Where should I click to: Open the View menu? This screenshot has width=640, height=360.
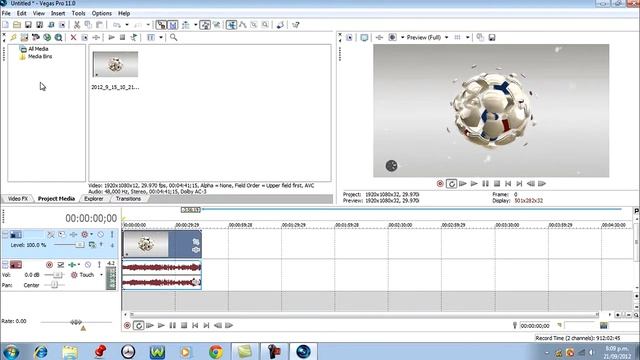(39, 13)
